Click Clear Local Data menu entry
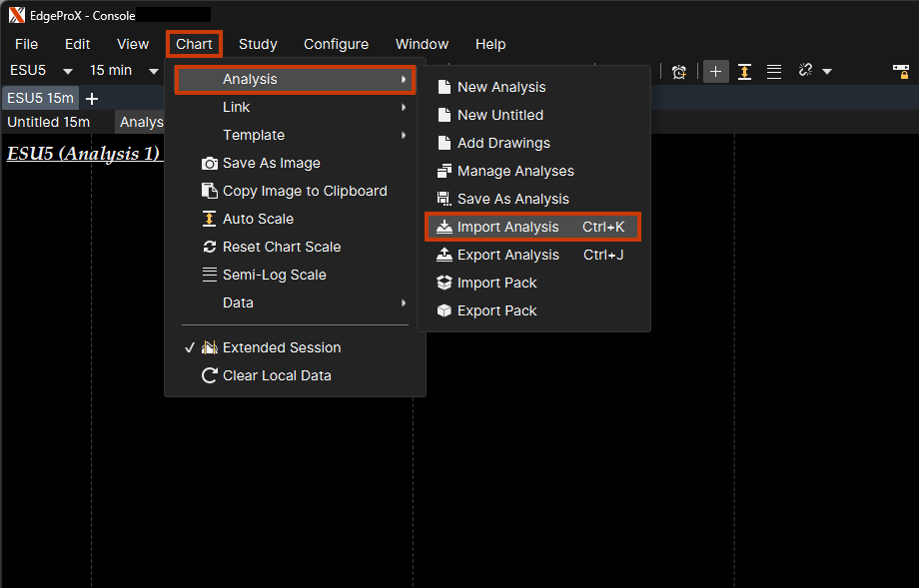 coord(277,375)
